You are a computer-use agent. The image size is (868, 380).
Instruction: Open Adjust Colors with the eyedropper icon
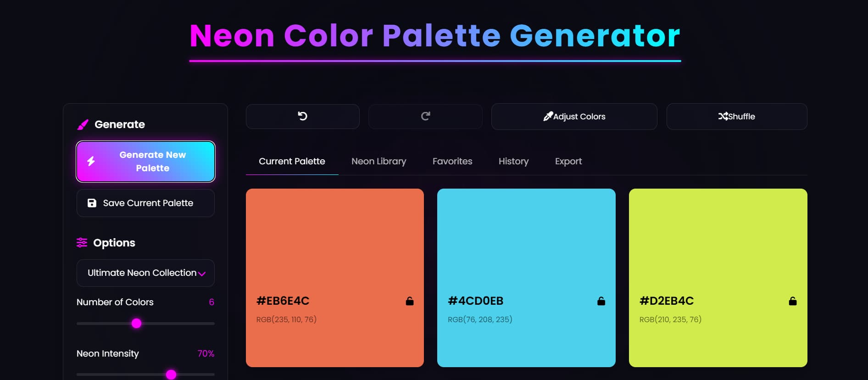(549, 116)
